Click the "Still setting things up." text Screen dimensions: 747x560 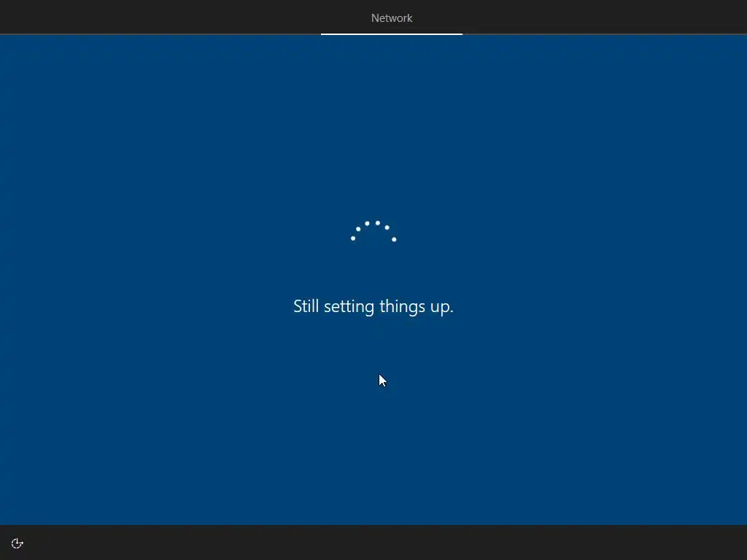tap(373, 306)
